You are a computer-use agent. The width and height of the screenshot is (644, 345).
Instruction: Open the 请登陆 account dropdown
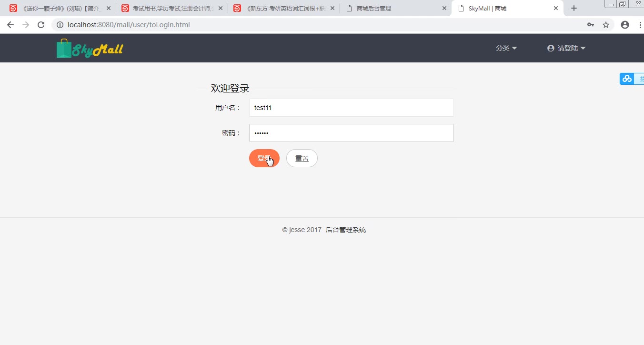pyautogui.click(x=566, y=48)
